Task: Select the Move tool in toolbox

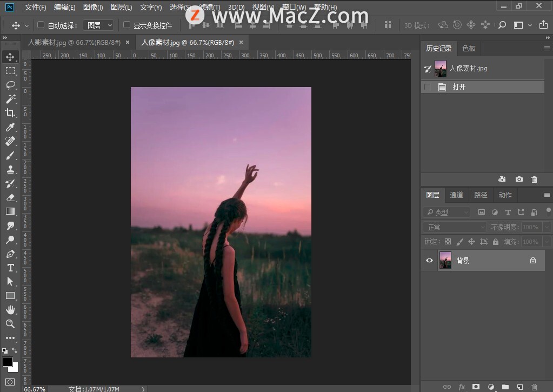Action: tap(10, 57)
